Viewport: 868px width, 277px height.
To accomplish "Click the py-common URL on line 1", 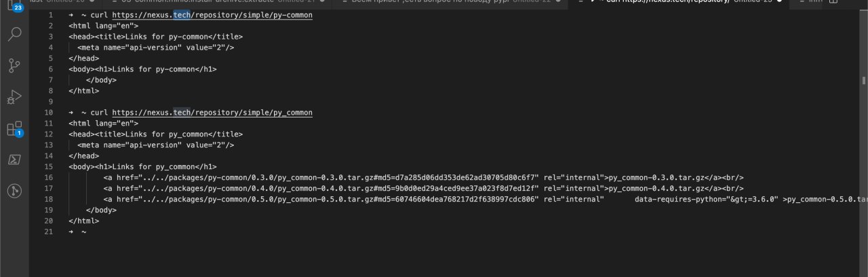I will coord(212,15).
